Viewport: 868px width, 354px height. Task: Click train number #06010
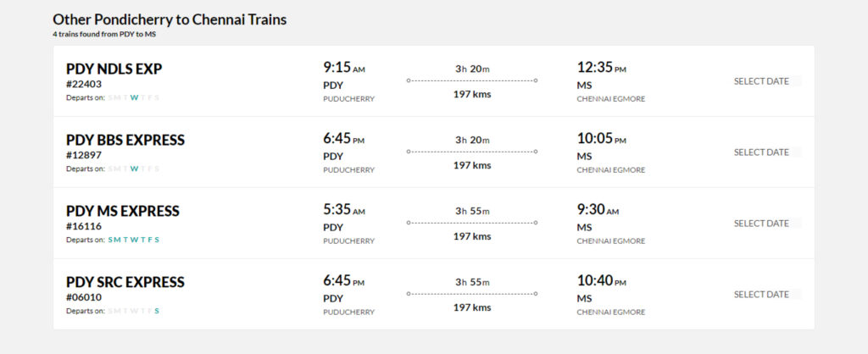pyautogui.click(x=84, y=297)
